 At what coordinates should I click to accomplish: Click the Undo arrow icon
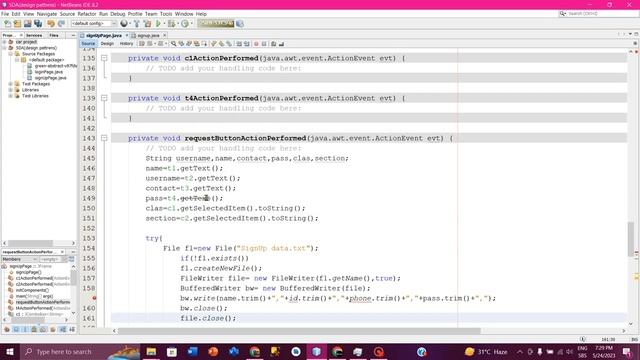(51, 24)
